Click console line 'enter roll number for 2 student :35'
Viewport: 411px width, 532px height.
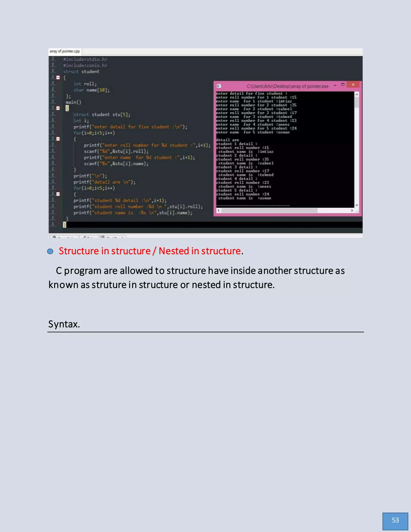[x=256, y=105]
